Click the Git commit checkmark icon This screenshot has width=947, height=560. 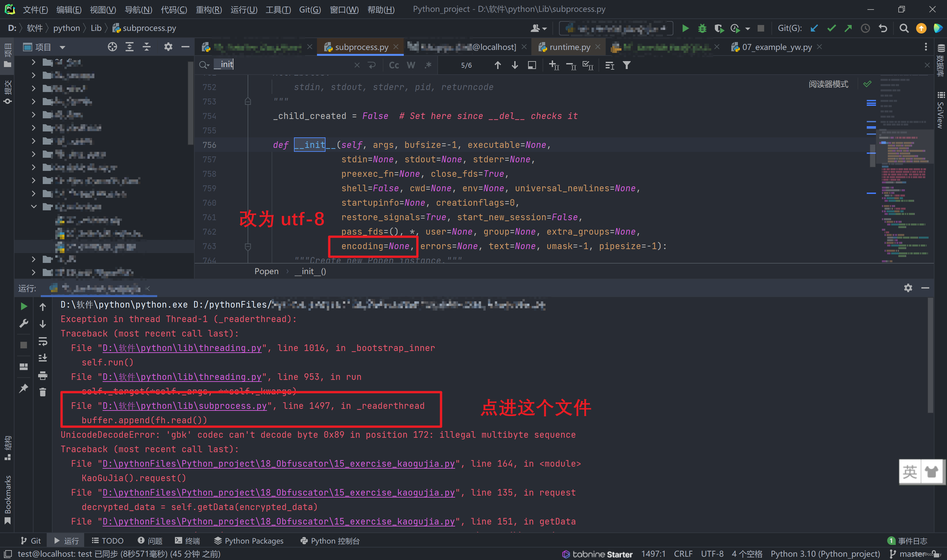pos(831,28)
